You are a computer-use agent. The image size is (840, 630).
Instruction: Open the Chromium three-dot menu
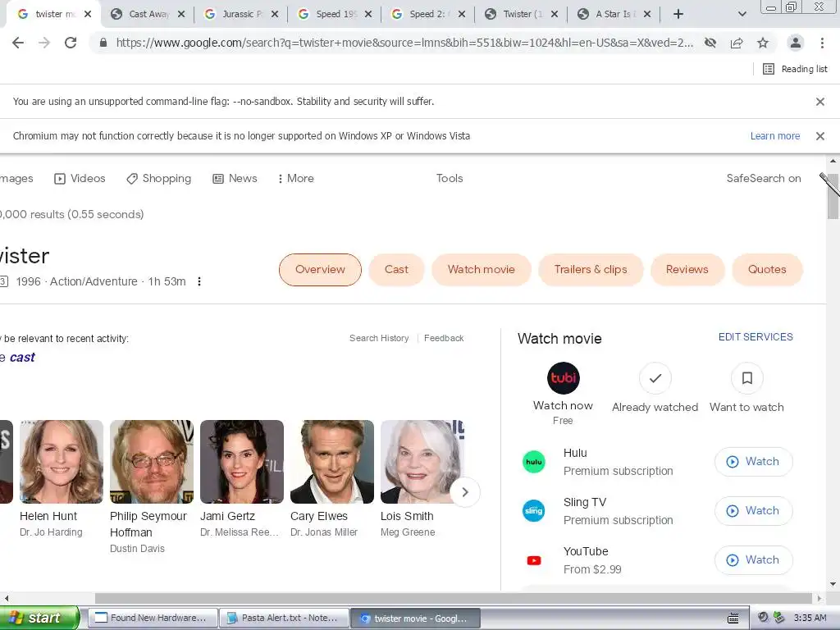click(822, 43)
